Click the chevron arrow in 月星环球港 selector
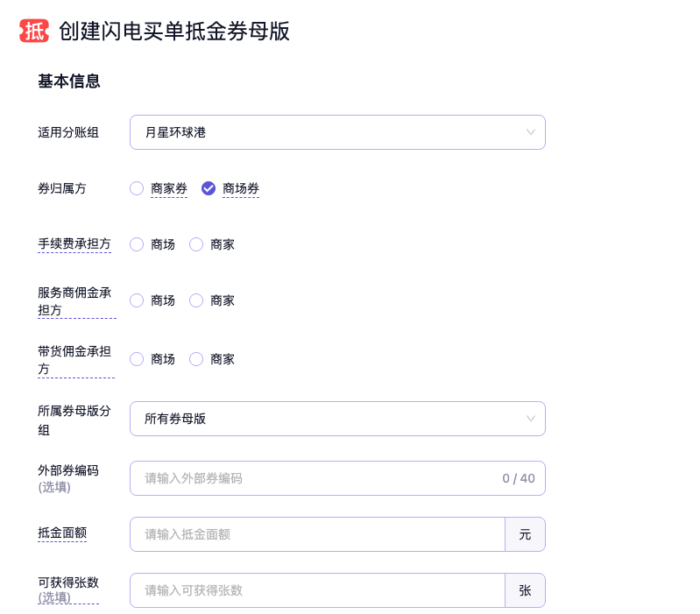Image resolution: width=700 pixels, height=614 pixels. (x=530, y=132)
